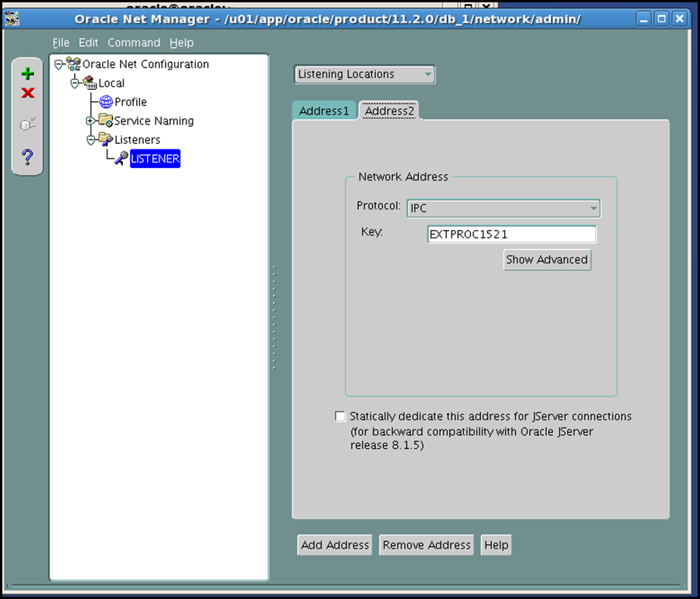Click the Profile globe icon
Viewport: 700px width, 599px height.
pos(106,102)
